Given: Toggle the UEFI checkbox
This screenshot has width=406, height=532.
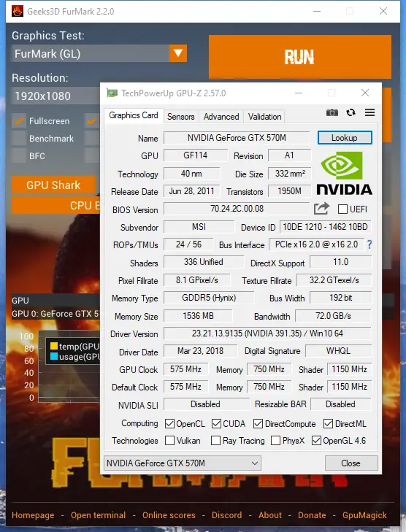Looking at the screenshot, I should pyautogui.click(x=342, y=209).
